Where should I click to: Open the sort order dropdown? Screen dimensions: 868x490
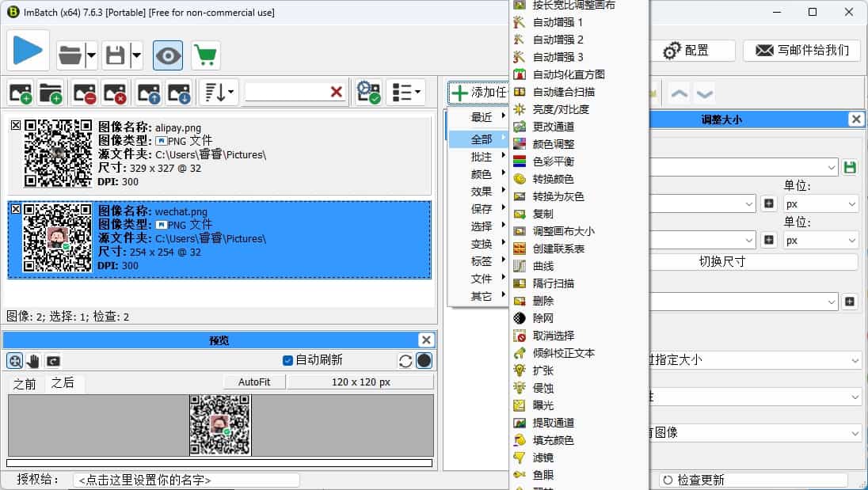click(x=219, y=93)
